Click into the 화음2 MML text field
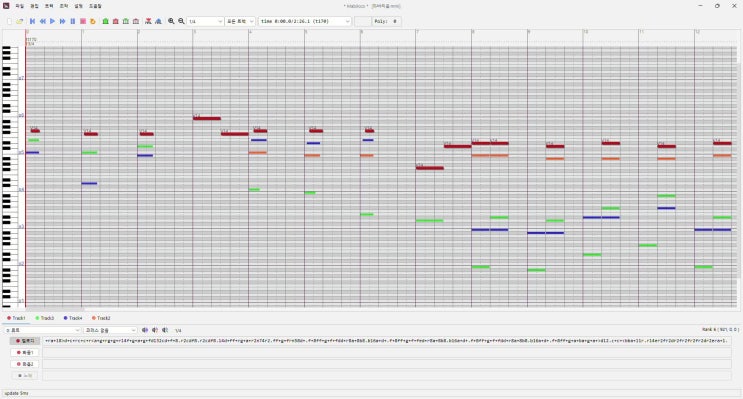 (387, 364)
